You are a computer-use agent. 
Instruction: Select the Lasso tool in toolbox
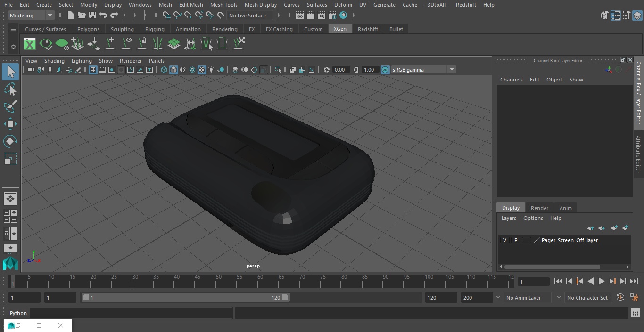[x=10, y=89]
